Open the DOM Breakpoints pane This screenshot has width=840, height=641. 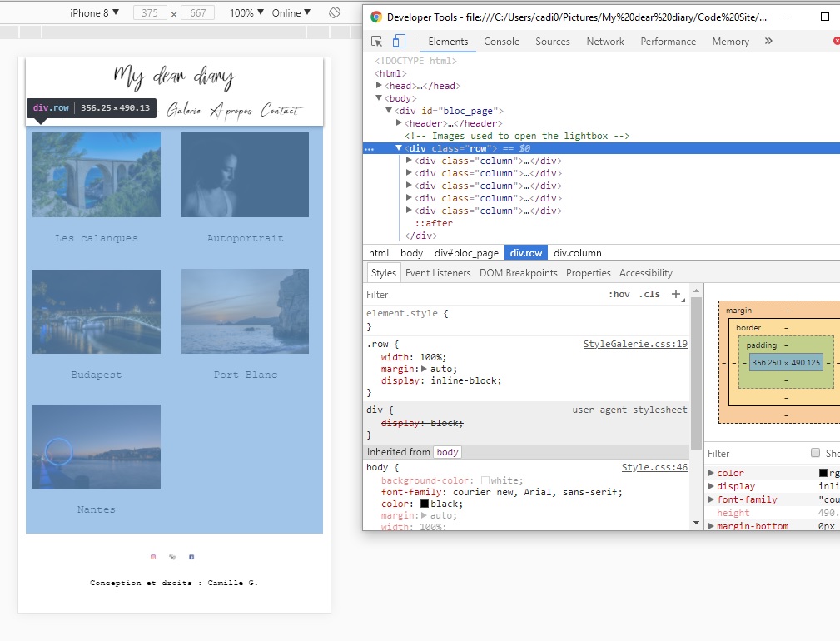(x=518, y=273)
